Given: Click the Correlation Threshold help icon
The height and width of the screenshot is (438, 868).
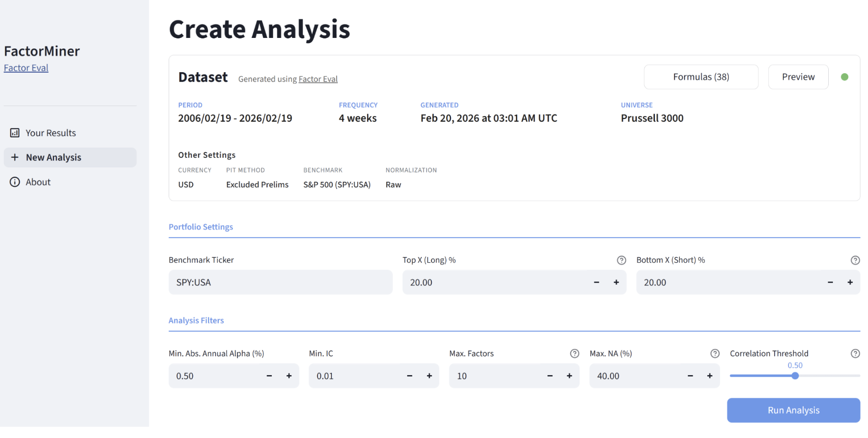Looking at the screenshot, I should point(855,354).
